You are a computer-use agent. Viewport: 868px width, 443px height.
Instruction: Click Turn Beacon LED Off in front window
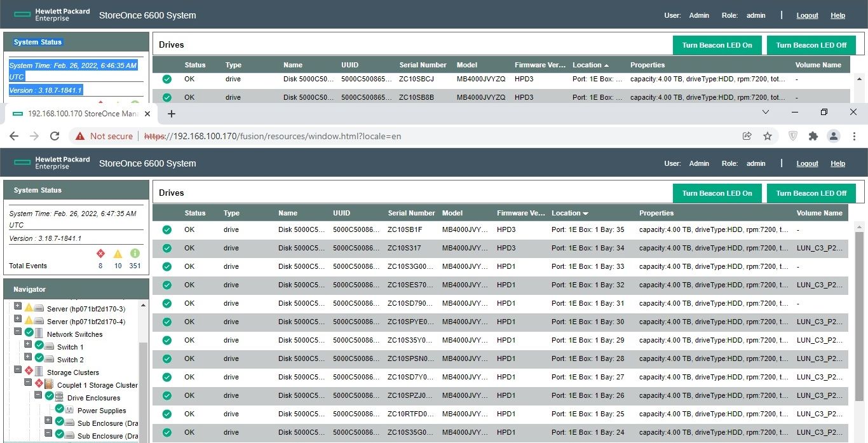(811, 193)
